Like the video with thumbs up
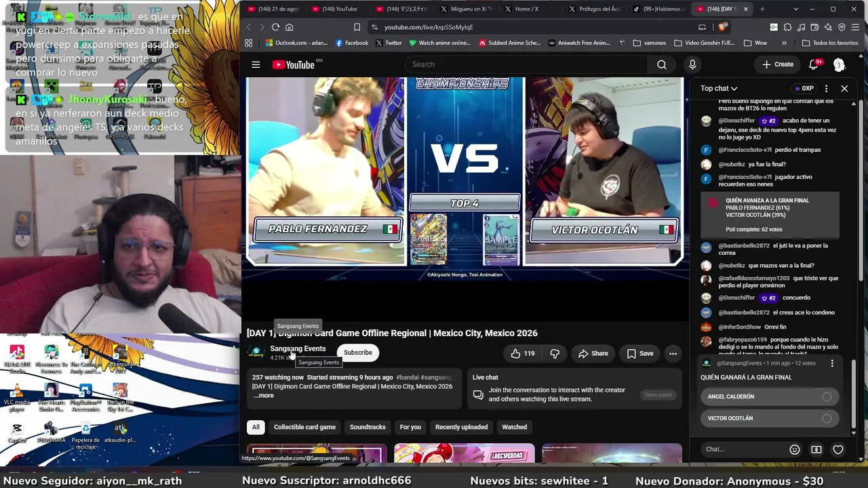 click(523, 353)
